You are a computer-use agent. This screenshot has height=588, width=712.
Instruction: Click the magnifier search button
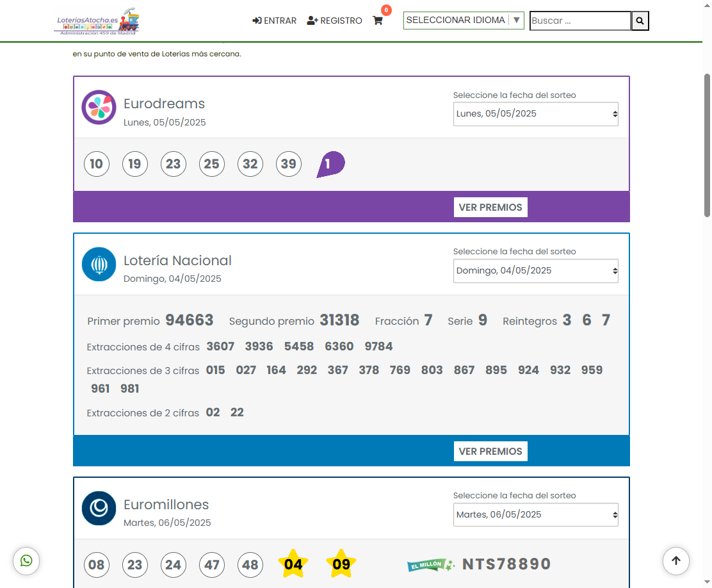[640, 20]
